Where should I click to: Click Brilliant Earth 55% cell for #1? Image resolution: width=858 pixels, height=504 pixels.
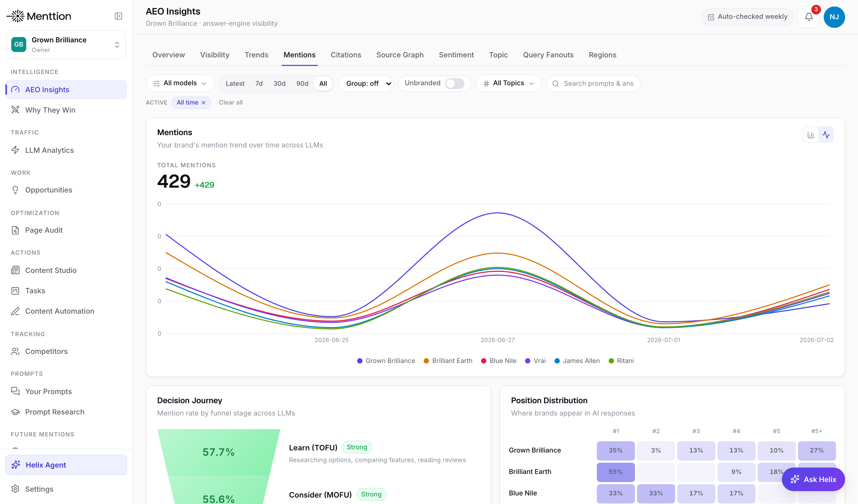coord(616,472)
